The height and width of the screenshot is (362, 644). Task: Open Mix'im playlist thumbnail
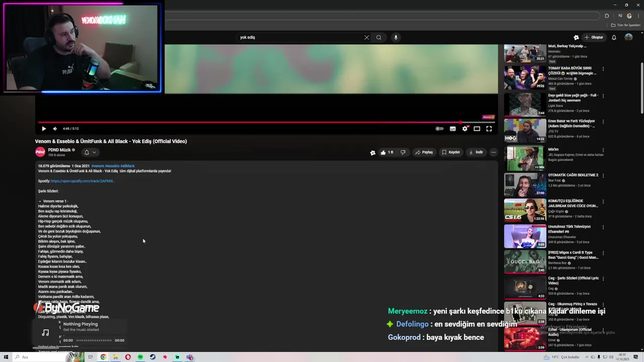[525, 159]
